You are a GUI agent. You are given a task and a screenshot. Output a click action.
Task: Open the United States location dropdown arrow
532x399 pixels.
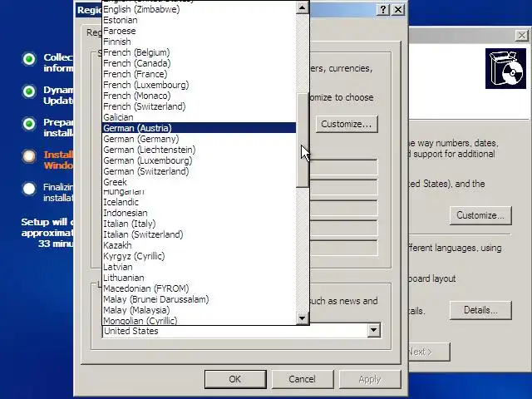point(373,330)
